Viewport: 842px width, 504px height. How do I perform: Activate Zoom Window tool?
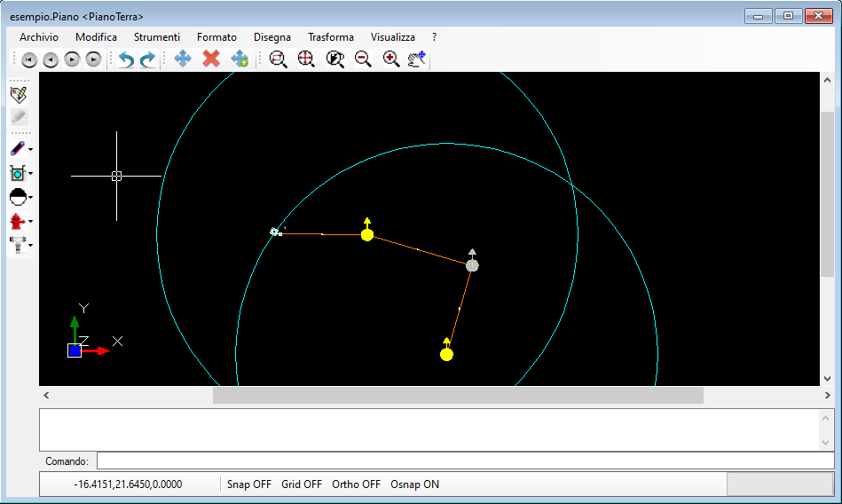[279, 59]
